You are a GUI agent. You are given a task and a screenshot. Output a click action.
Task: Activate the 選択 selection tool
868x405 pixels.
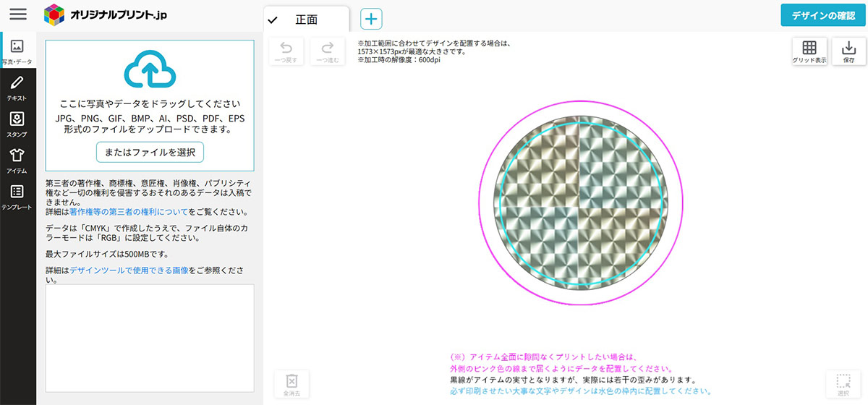843,385
